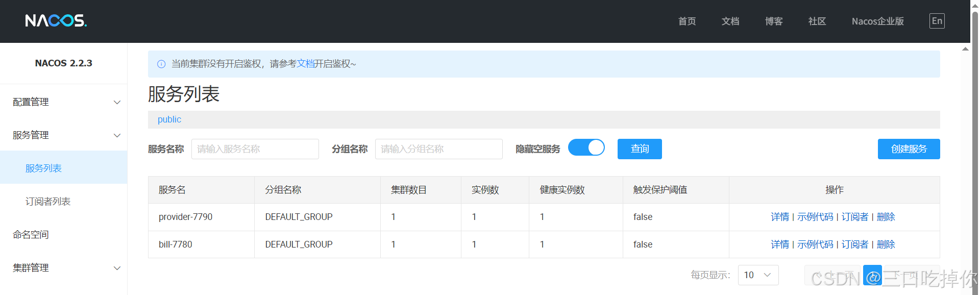Select 服务列表 in the sidebar
The image size is (980, 295).
pyautogui.click(x=64, y=168)
